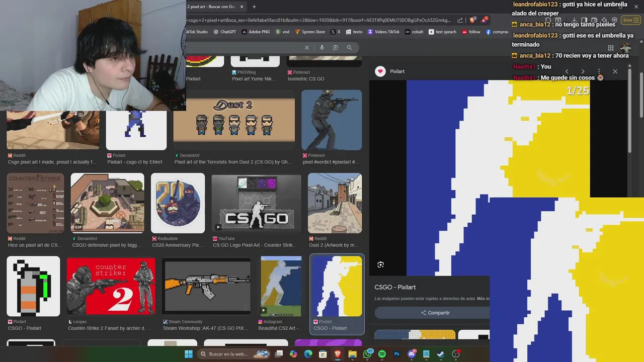Click the browser address bar URL

coord(319,20)
